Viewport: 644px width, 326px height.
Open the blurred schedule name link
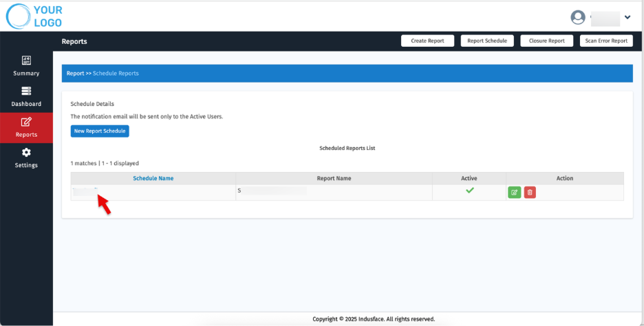pos(85,191)
